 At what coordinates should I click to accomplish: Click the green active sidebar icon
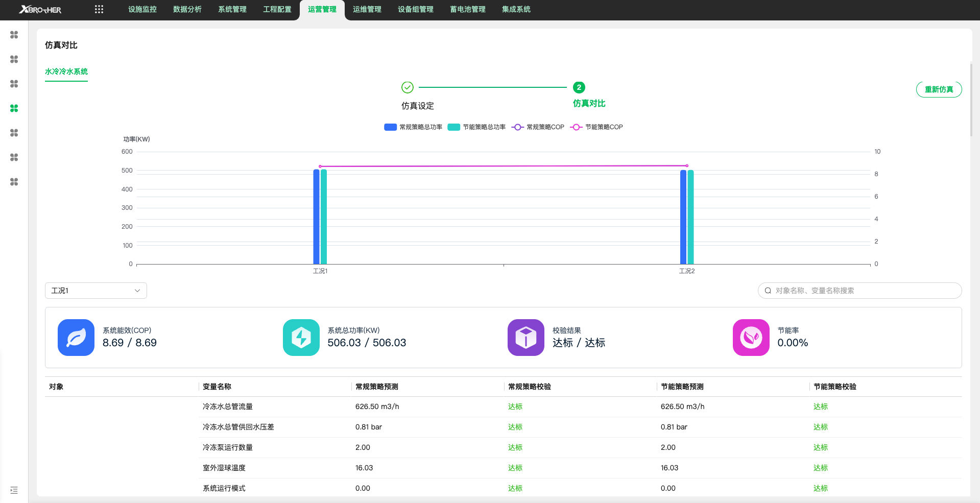(14, 108)
